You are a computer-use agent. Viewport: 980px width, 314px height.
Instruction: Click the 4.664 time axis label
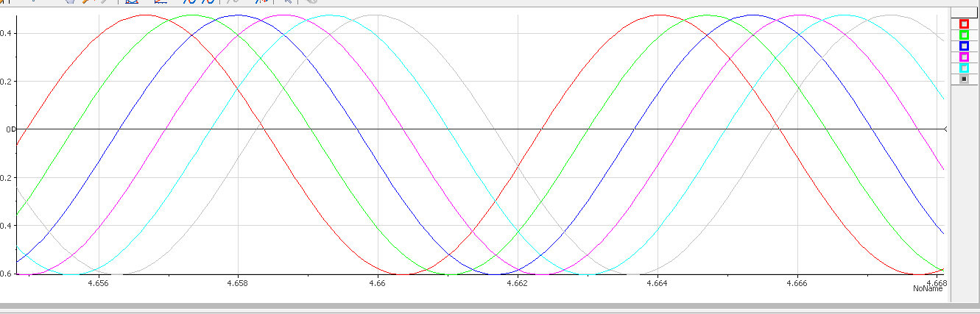click(x=658, y=283)
